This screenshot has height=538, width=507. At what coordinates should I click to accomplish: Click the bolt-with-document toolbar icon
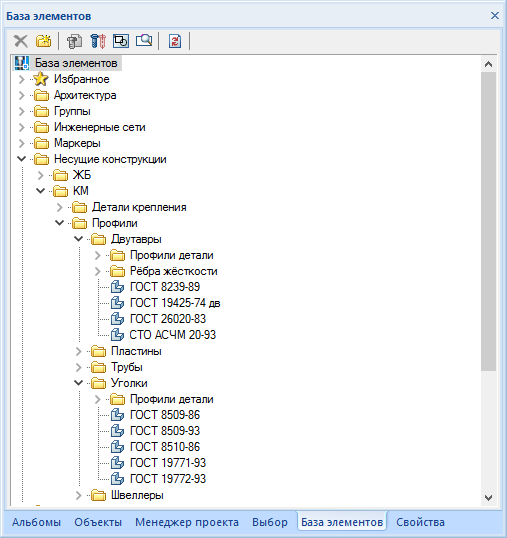74,41
